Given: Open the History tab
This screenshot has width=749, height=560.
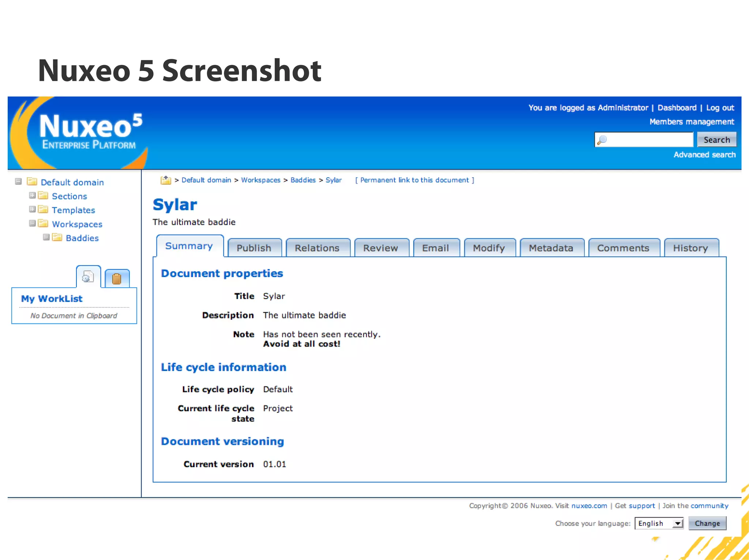Looking at the screenshot, I should [691, 248].
